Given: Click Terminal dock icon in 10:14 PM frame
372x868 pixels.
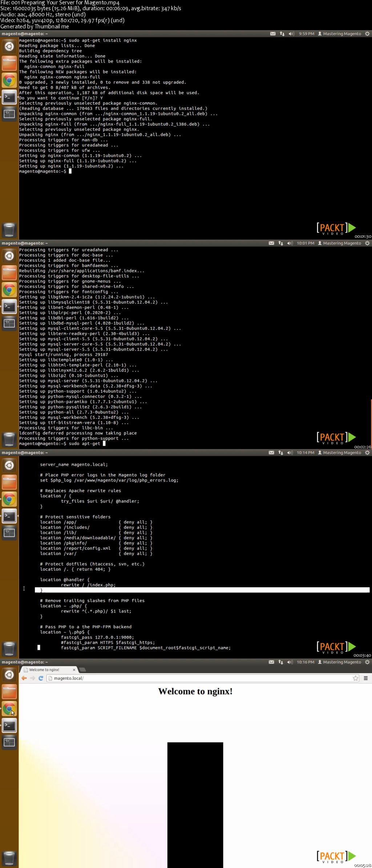Looking at the screenshot, I should [9, 516].
